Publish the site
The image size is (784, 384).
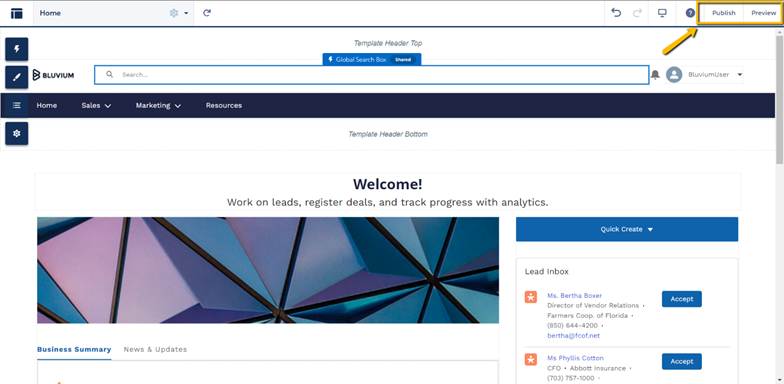point(724,13)
